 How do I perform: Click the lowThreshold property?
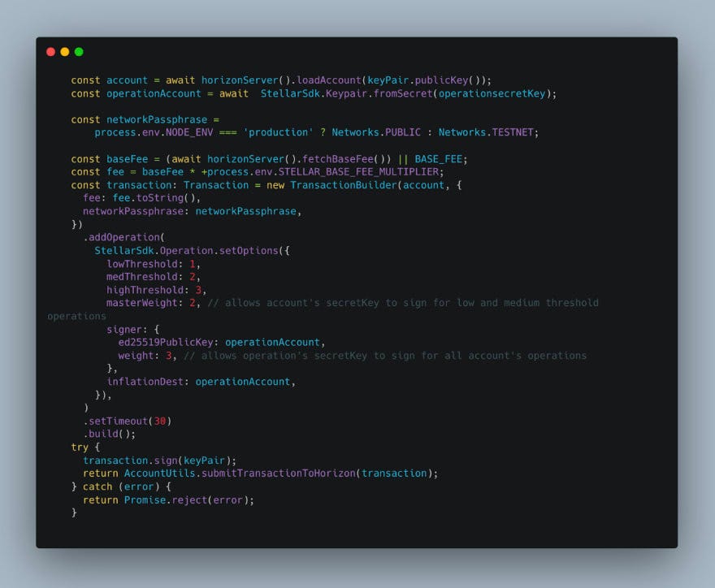[x=142, y=264]
